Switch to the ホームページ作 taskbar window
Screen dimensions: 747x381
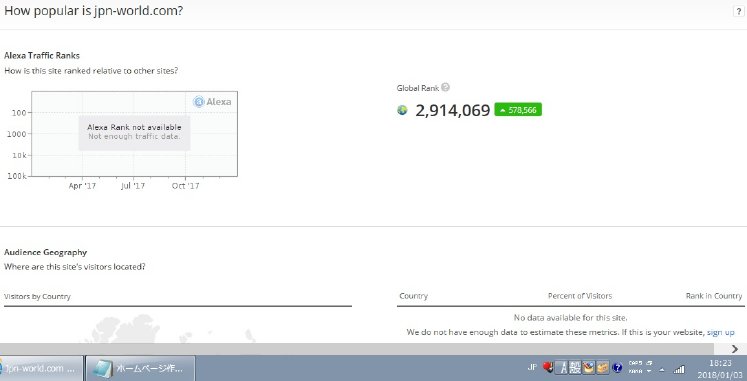tap(141, 368)
